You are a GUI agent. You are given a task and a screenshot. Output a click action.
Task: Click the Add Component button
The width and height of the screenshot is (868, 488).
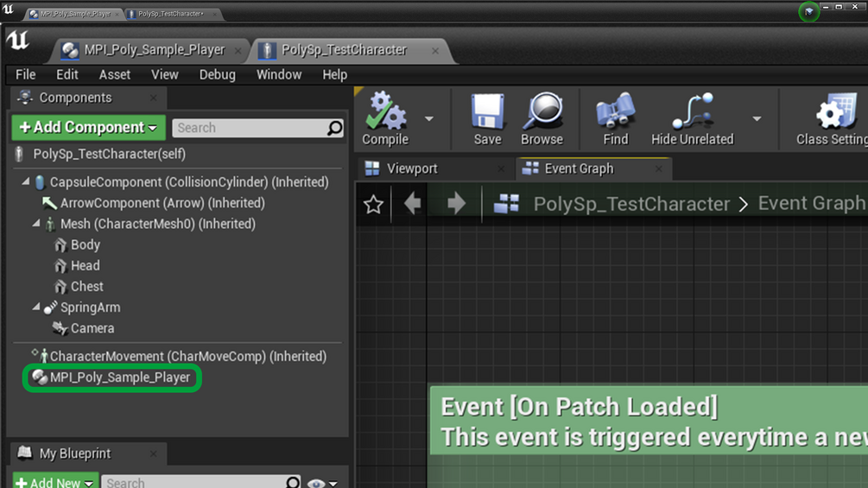pos(89,128)
